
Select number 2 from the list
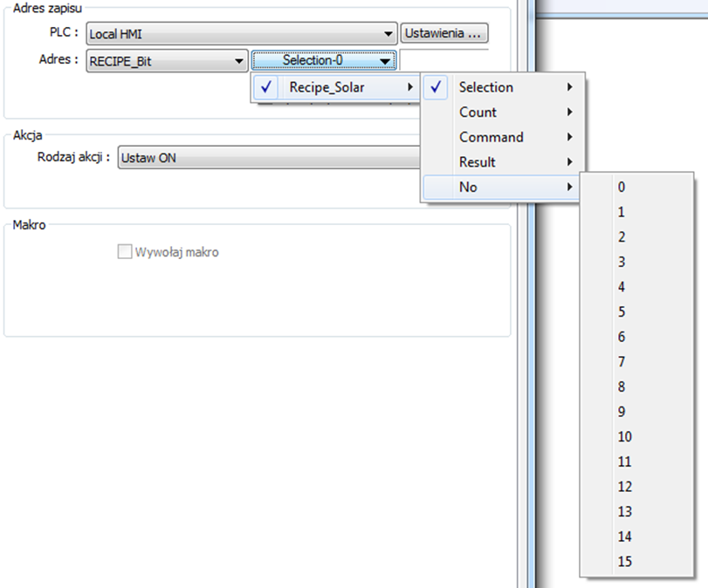tap(636, 237)
